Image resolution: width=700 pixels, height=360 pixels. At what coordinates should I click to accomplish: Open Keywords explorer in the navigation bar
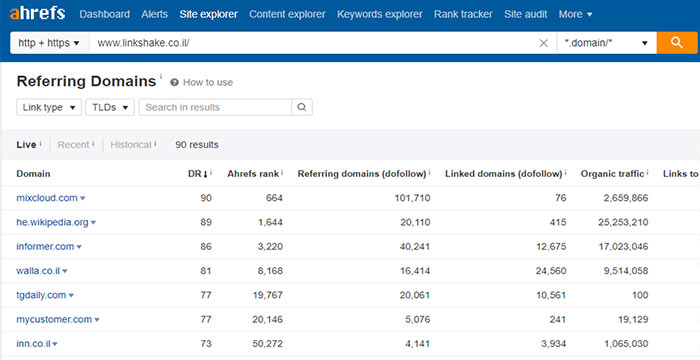[379, 14]
